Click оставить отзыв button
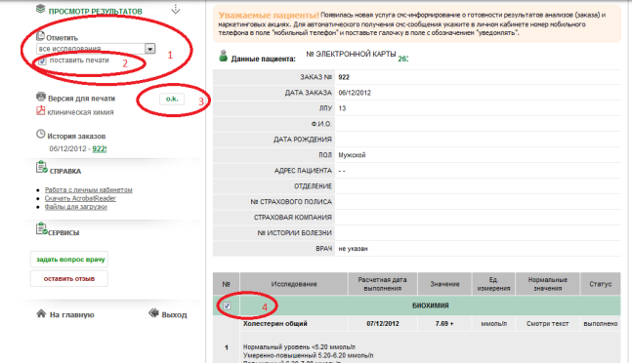 tap(69, 279)
